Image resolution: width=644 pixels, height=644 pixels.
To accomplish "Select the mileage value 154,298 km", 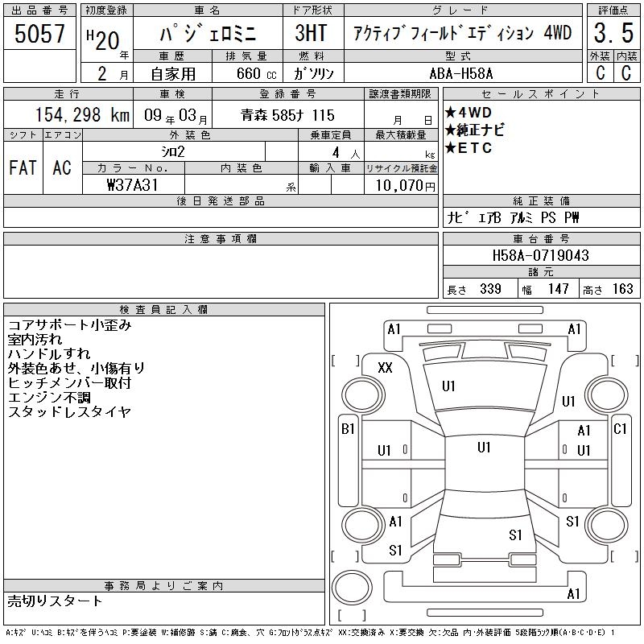I will [x=70, y=115].
